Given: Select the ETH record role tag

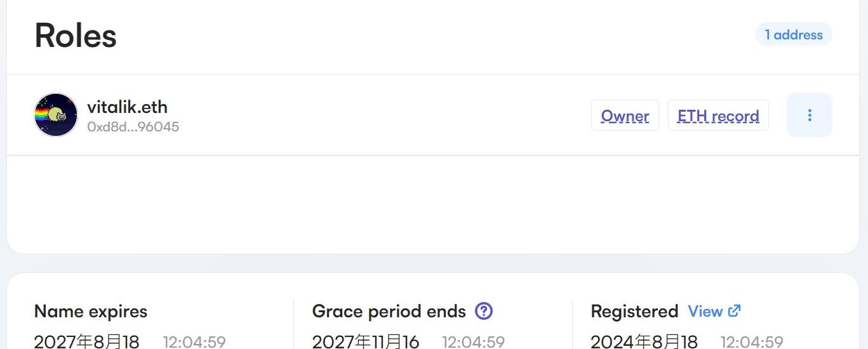Looking at the screenshot, I should (x=718, y=115).
